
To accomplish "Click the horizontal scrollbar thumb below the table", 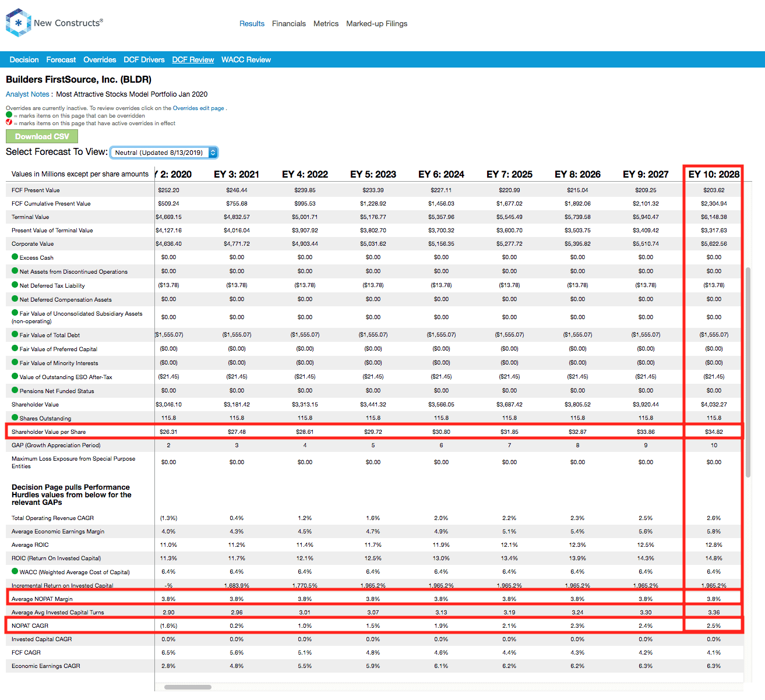I will [188, 687].
